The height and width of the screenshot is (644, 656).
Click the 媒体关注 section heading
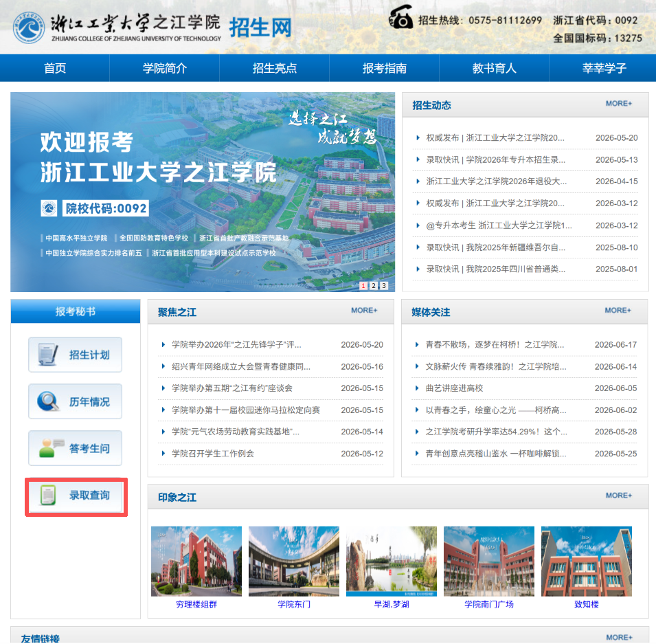(x=431, y=312)
